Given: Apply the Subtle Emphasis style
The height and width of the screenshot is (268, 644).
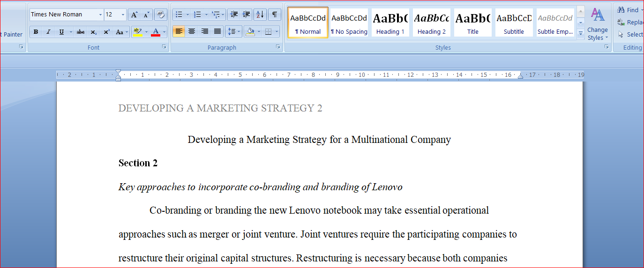Looking at the screenshot, I should 555,22.
